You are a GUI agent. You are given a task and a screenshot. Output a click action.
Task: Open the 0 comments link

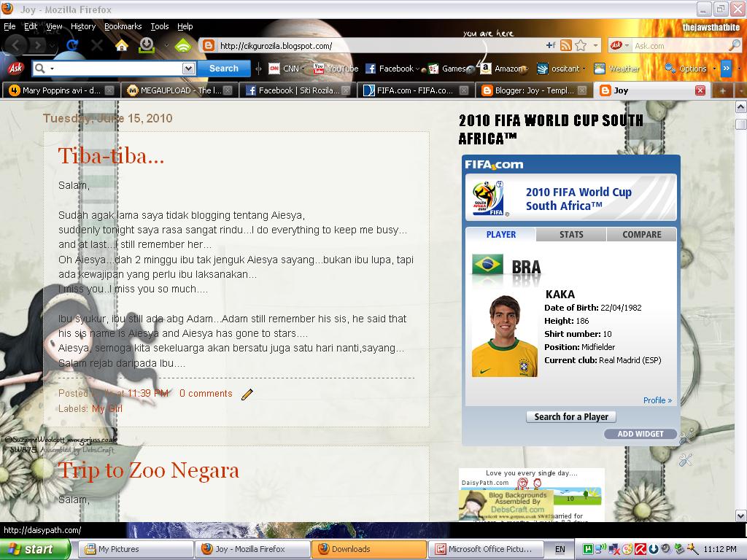pyautogui.click(x=206, y=393)
